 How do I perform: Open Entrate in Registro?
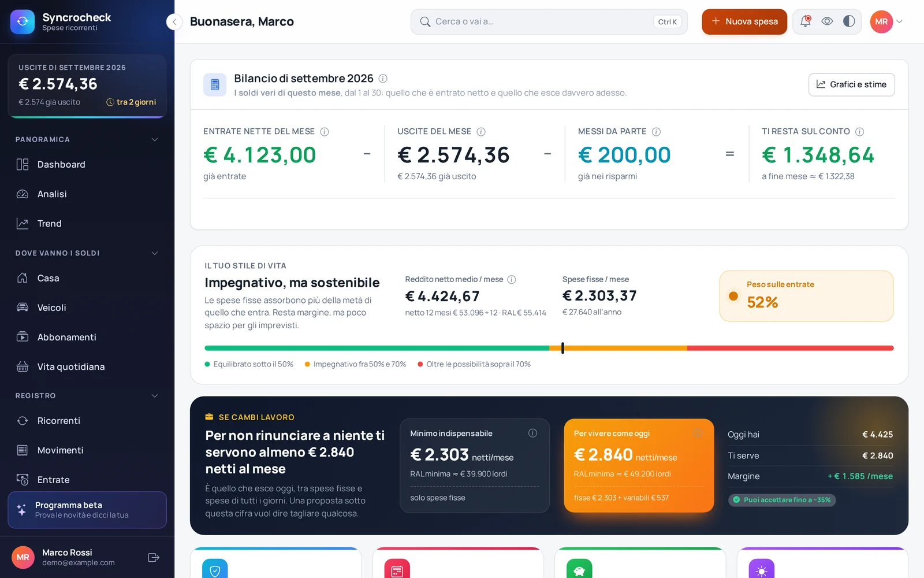87,480
